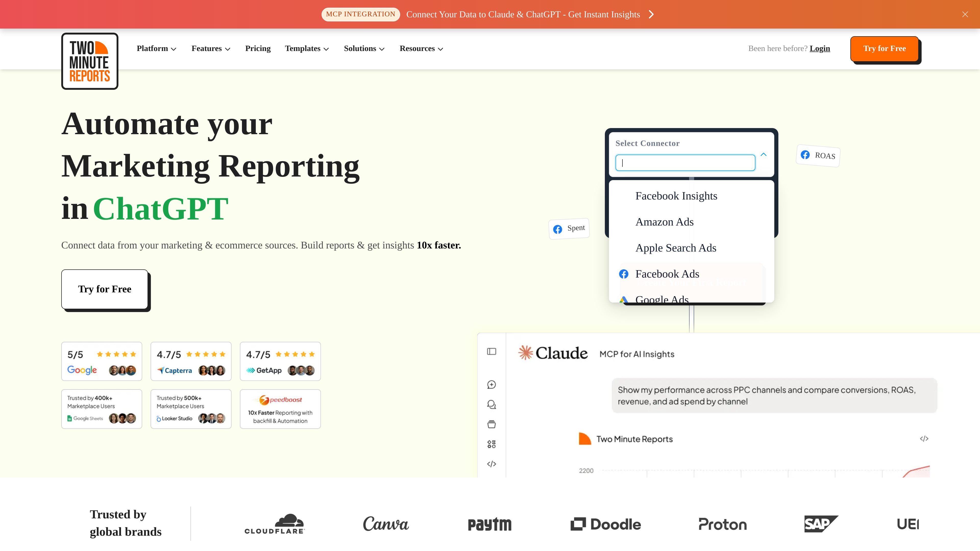Open the Speedboost 10x Faster card
Viewport: 980px width, 551px height.
coord(280,409)
